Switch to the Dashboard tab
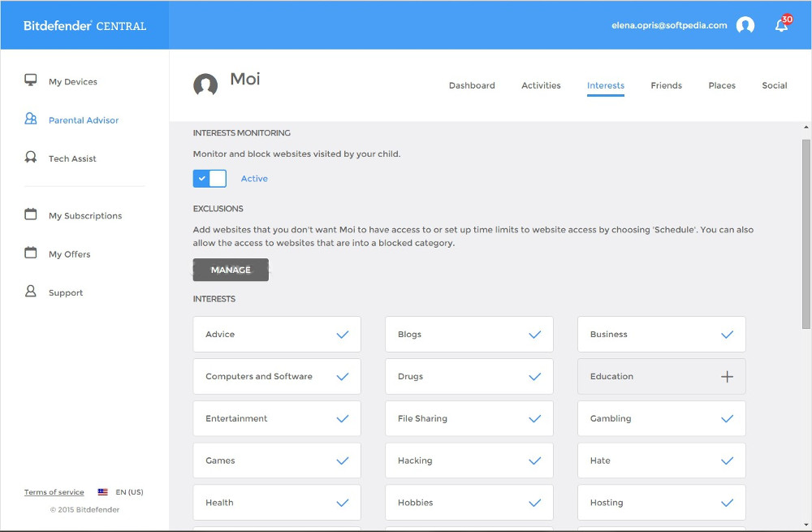This screenshot has height=532, width=812. [x=472, y=85]
